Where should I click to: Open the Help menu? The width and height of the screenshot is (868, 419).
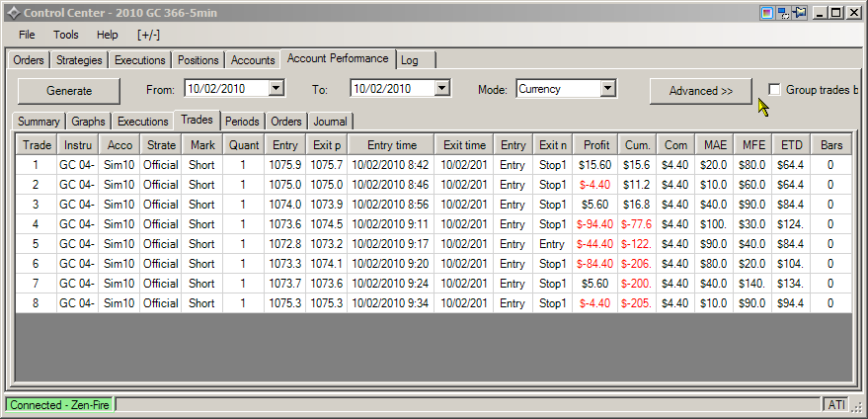[x=108, y=35]
